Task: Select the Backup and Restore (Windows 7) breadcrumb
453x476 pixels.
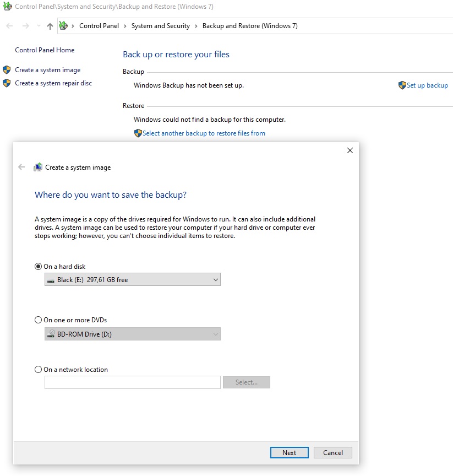Action: [x=250, y=26]
